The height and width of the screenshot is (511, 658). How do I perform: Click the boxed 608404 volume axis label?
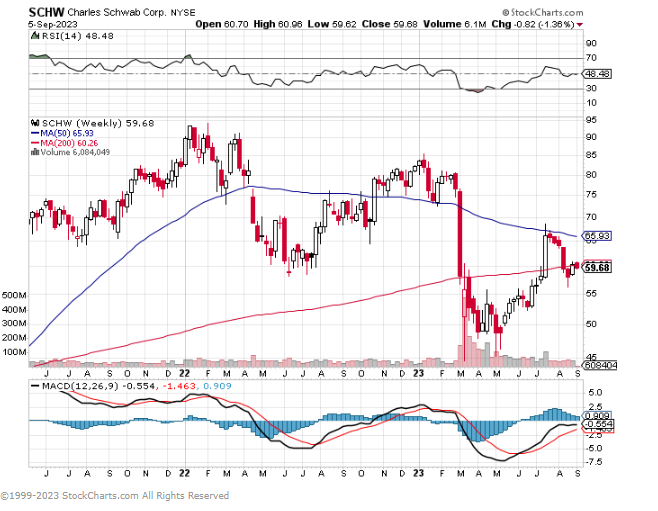[601, 366]
